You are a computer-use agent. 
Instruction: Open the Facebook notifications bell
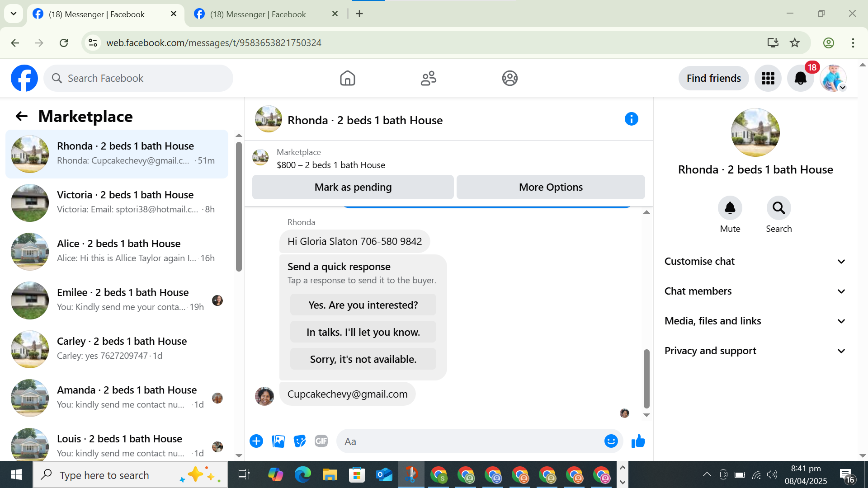pyautogui.click(x=800, y=78)
